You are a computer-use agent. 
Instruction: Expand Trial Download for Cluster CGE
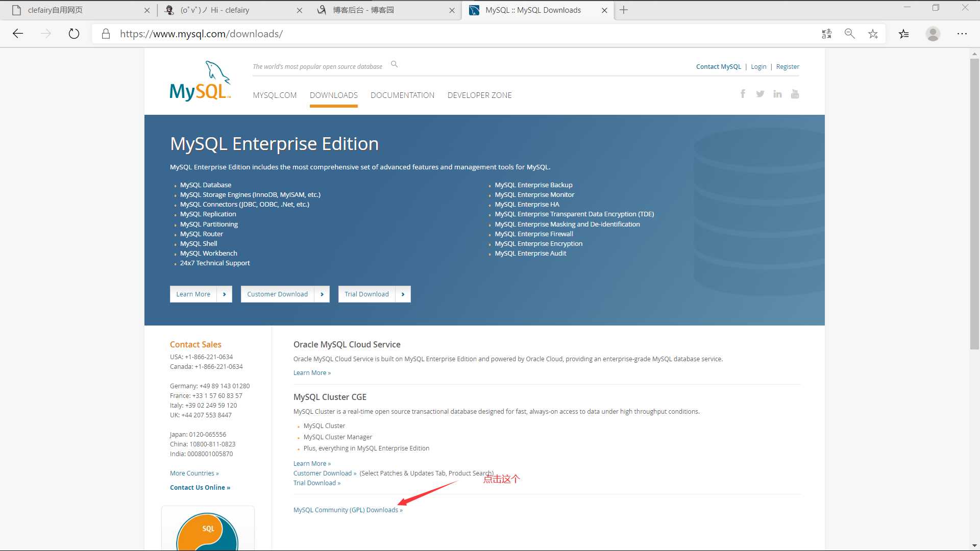coord(316,482)
